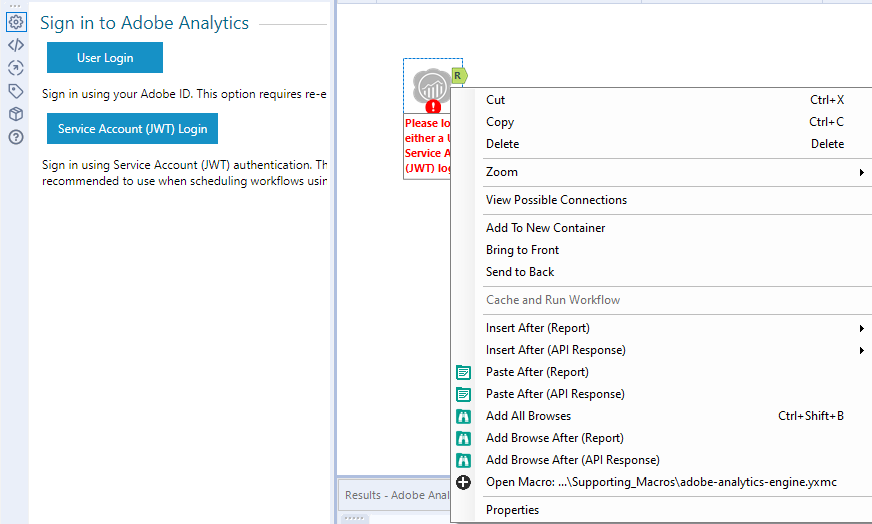Click the Paste After (Report) icon
872x524 pixels.
[x=463, y=372]
